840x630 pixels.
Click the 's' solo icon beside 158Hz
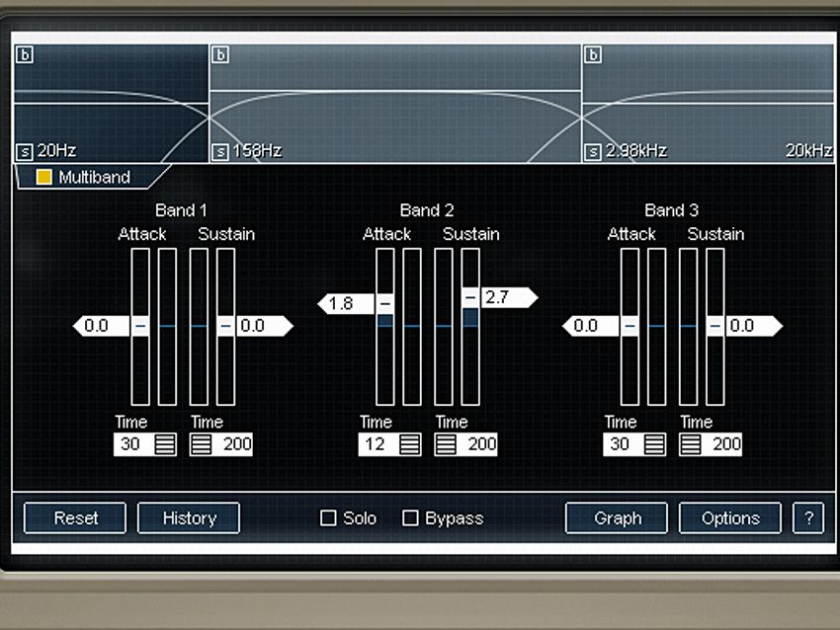coord(221,150)
